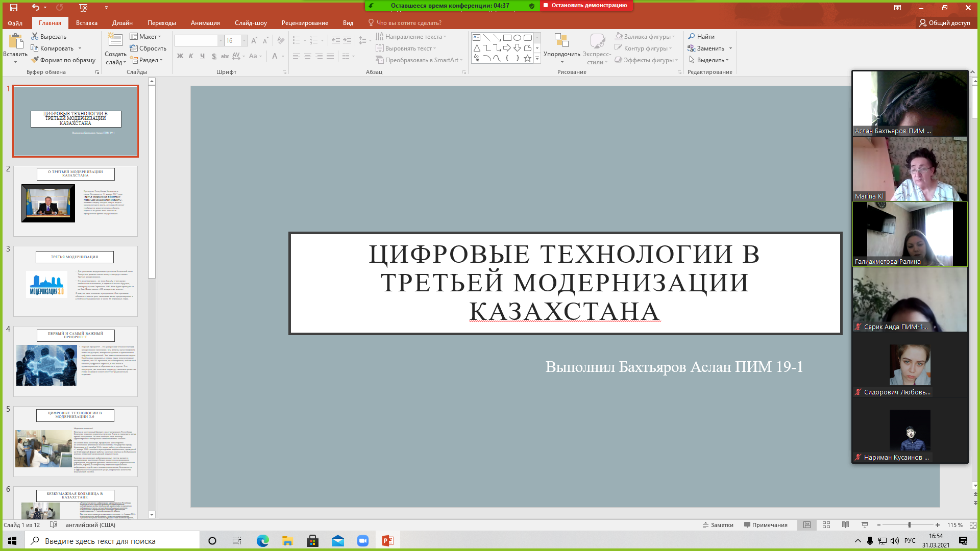Click the Undo arrow icon
980x551 pixels.
click(x=35, y=8)
